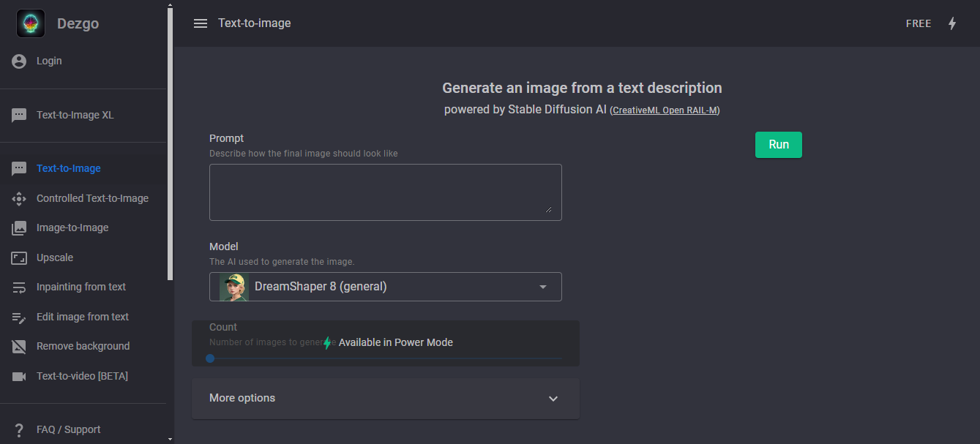Image resolution: width=980 pixels, height=444 pixels.
Task: Click the Upscale icon in sidebar
Action: click(19, 258)
